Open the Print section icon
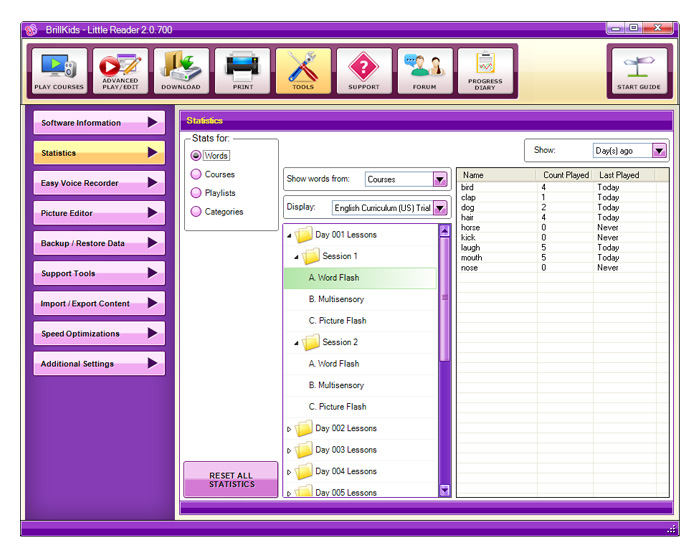 pyautogui.click(x=242, y=71)
